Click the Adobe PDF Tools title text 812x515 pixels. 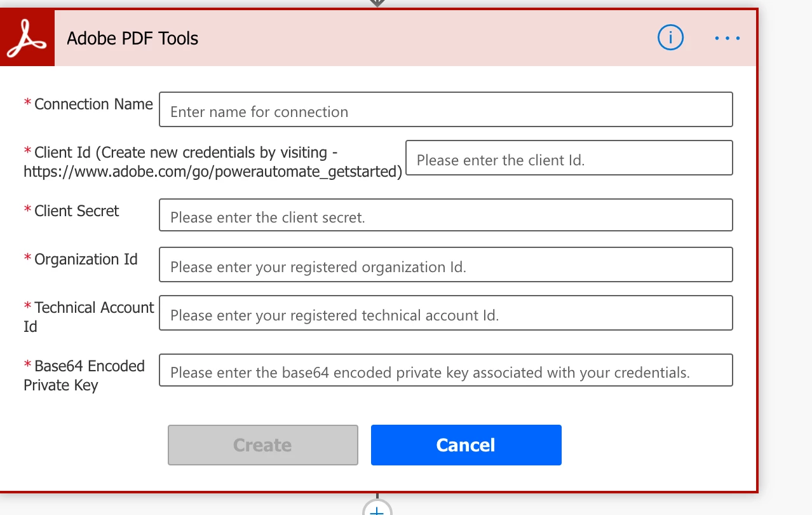133,39
